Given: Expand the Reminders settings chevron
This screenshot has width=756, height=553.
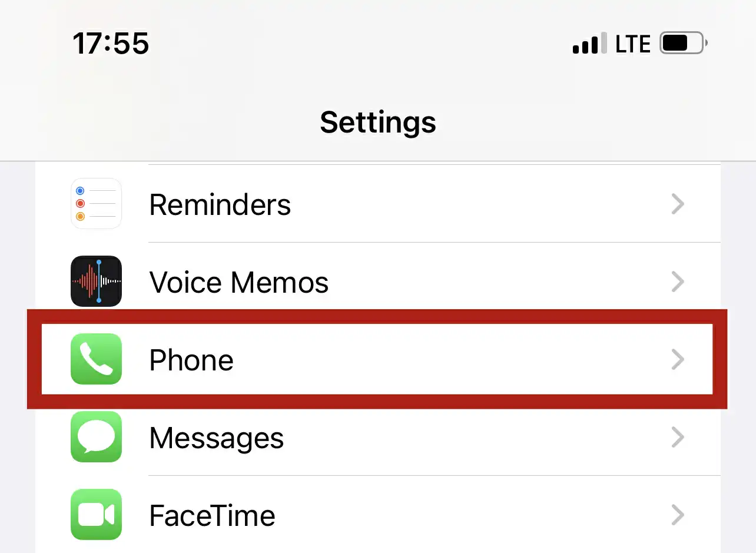Looking at the screenshot, I should [678, 204].
